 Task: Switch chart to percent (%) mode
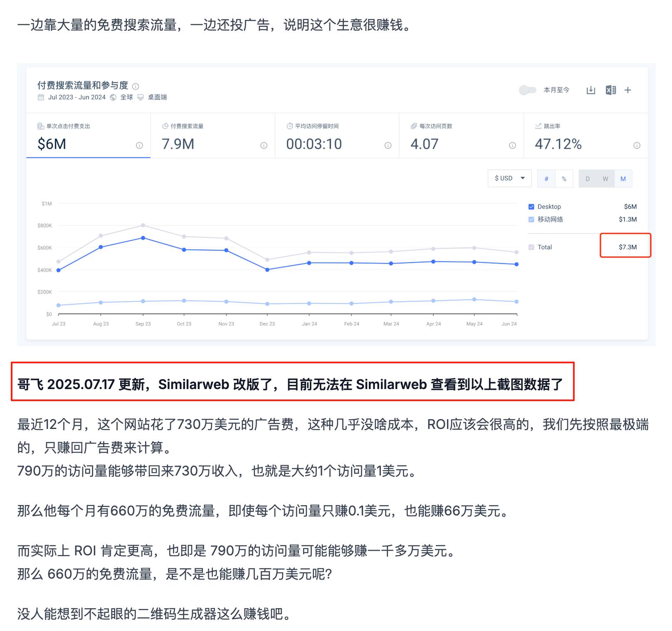[x=564, y=179]
